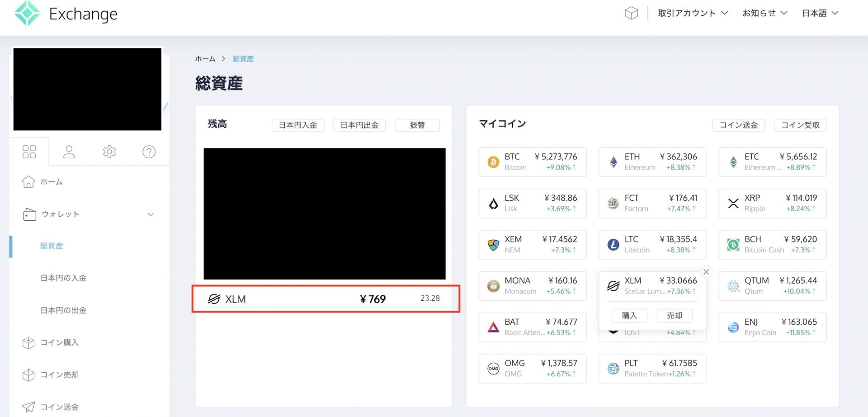The width and height of the screenshot is (868, 417).
Task: Click the 売却 button for XLM
Action: coord(674,316)
